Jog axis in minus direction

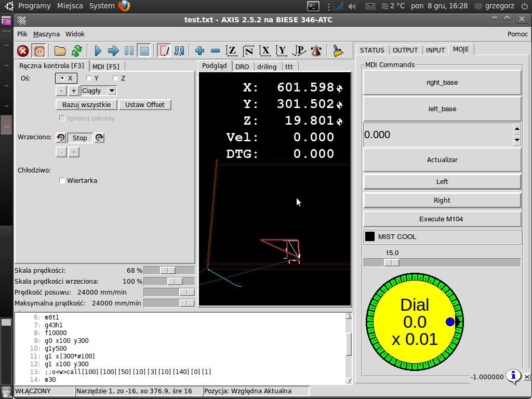61,91
